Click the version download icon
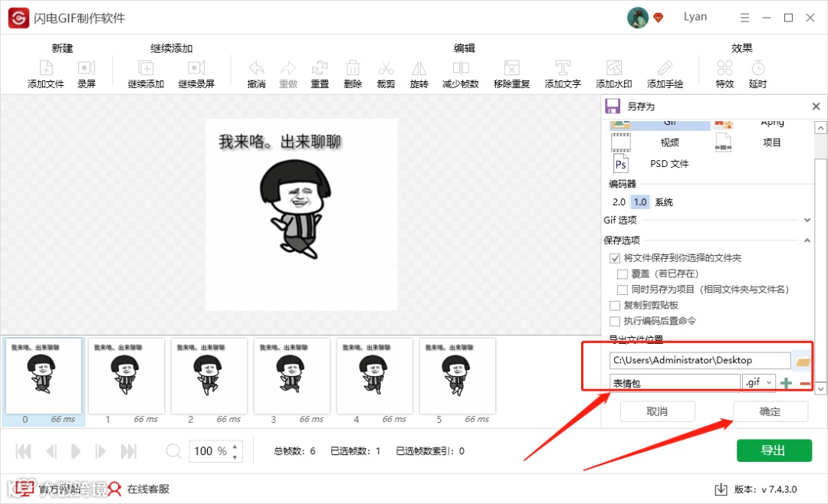828x504 pixels. click(x=721, y=489)
